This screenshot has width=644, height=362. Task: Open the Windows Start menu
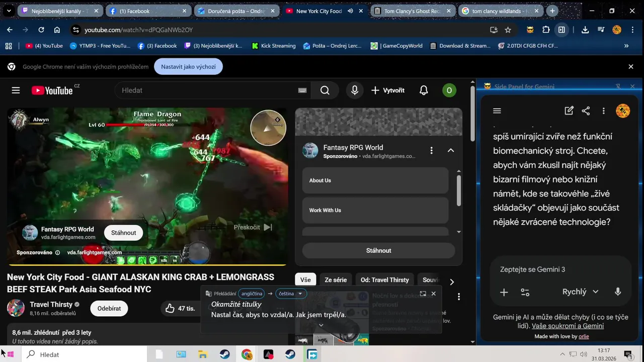click(10, 354)
